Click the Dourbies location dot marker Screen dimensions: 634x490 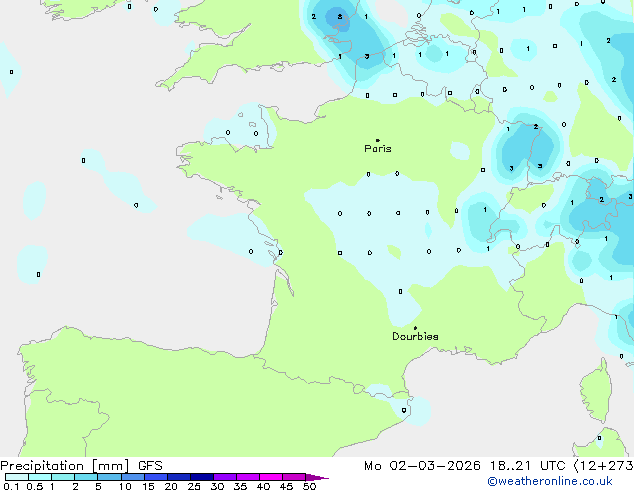(x=415, y=328)
